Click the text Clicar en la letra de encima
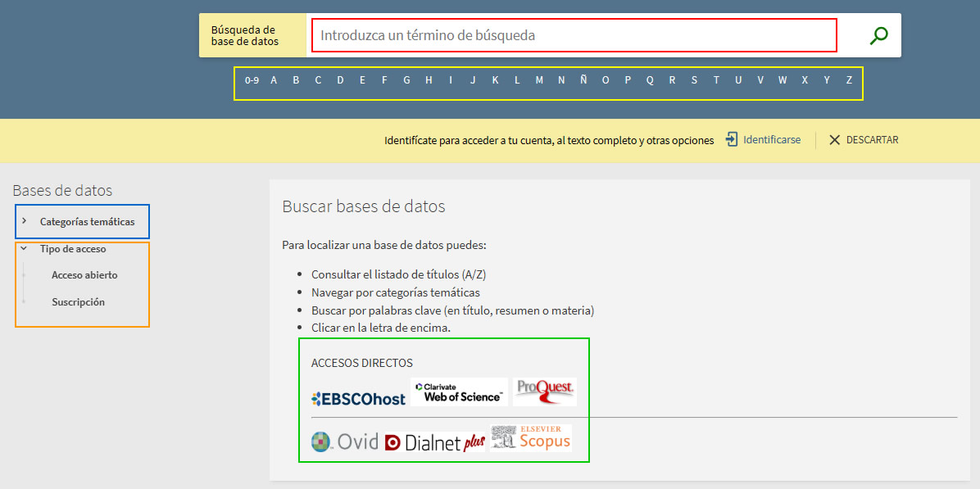 tap(381, 328)
